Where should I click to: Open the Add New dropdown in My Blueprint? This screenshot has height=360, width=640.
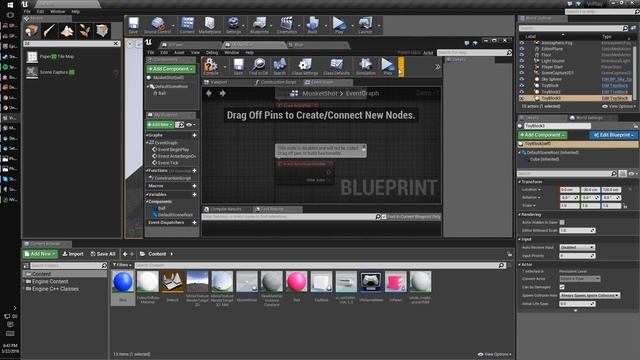tap(160, 124)
